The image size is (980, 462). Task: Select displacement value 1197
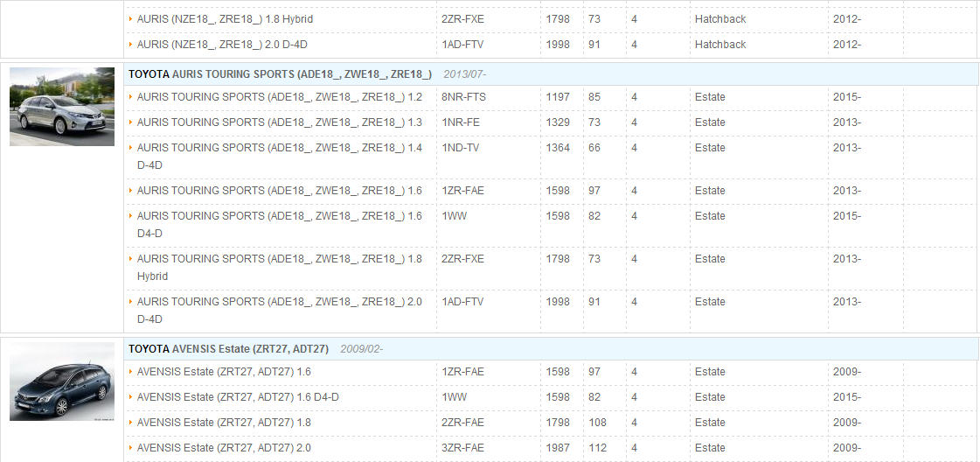click(x=558, y=97)
